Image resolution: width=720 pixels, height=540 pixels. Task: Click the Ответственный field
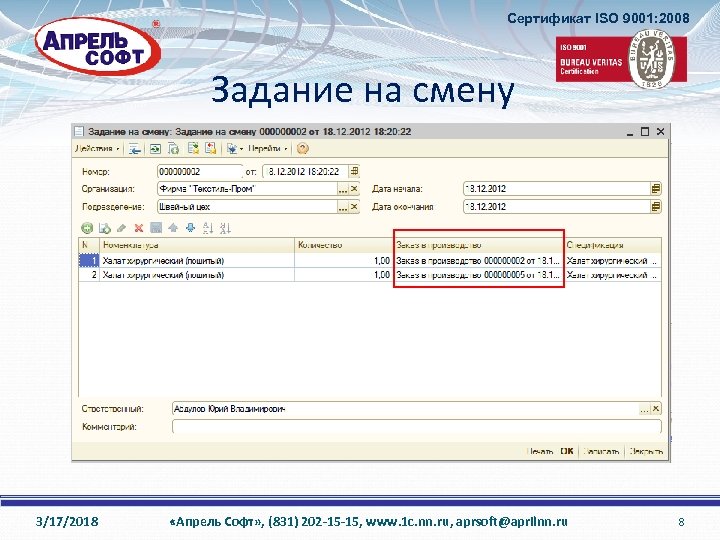[405, 409]
